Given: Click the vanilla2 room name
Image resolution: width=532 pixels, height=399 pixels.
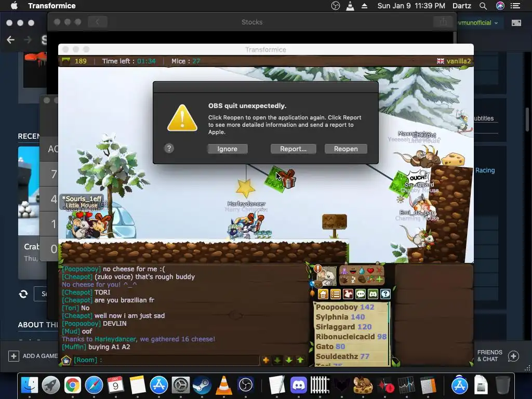Looking at the screenshot, I should (x=458, y=61).
